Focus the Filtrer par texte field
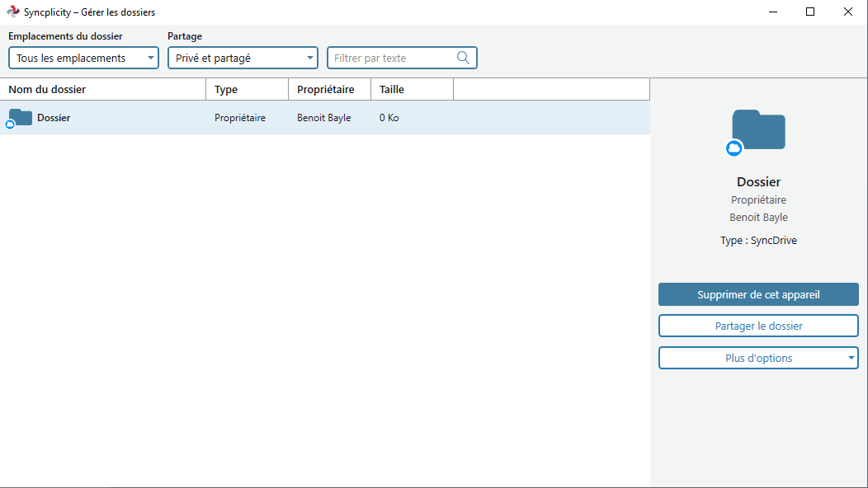868x488 pixels. (402, 58)
